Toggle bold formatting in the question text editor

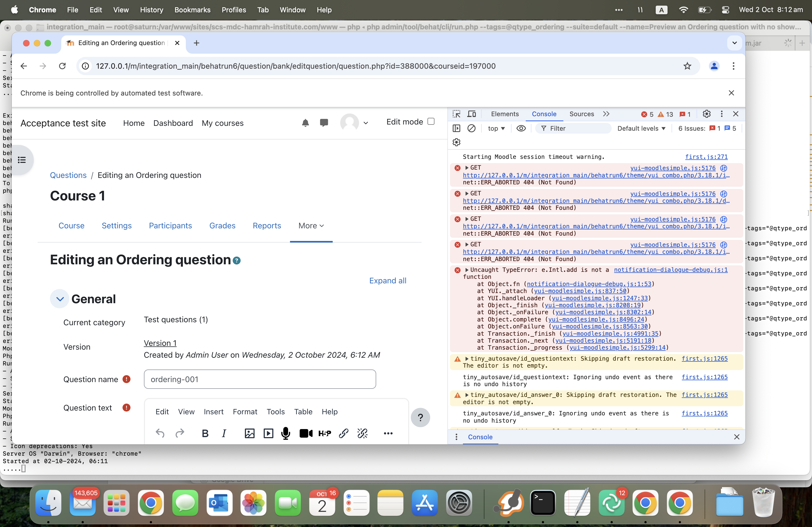[x=205, y=433]
